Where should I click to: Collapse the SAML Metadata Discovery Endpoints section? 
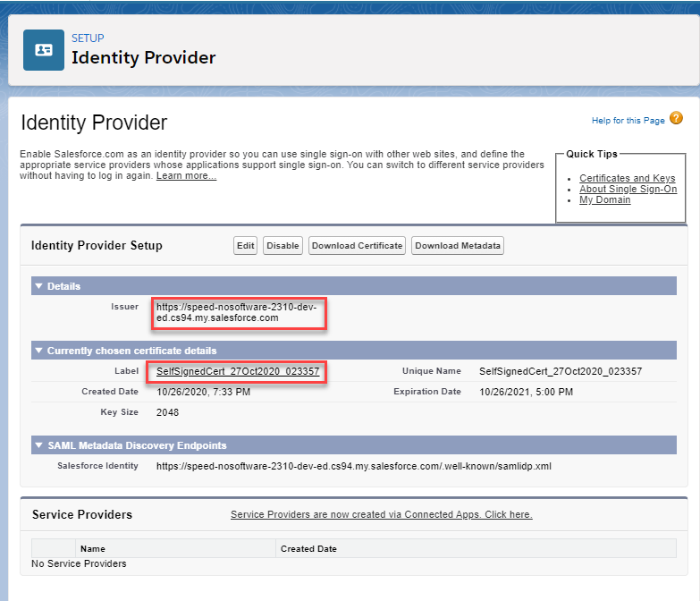point(38,445)
